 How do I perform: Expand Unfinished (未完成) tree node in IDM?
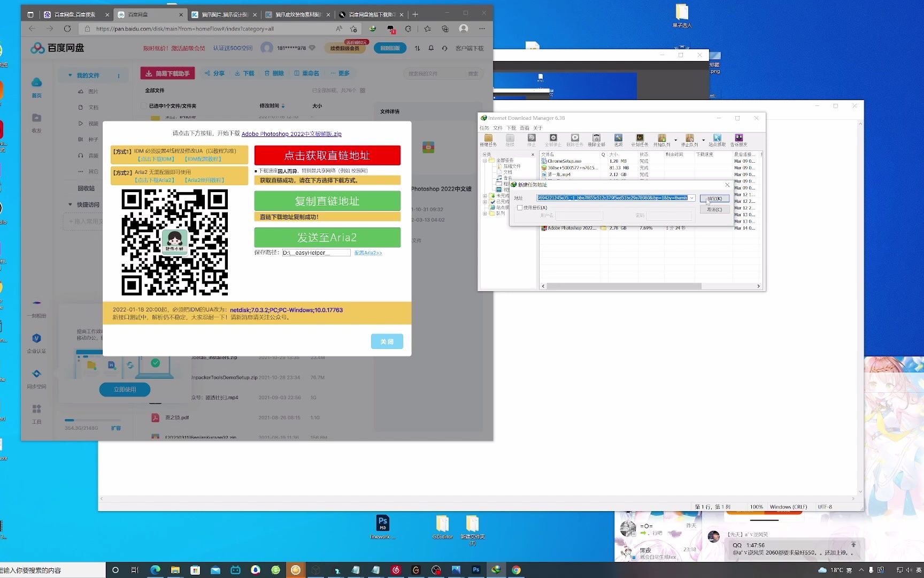(485, 196)
